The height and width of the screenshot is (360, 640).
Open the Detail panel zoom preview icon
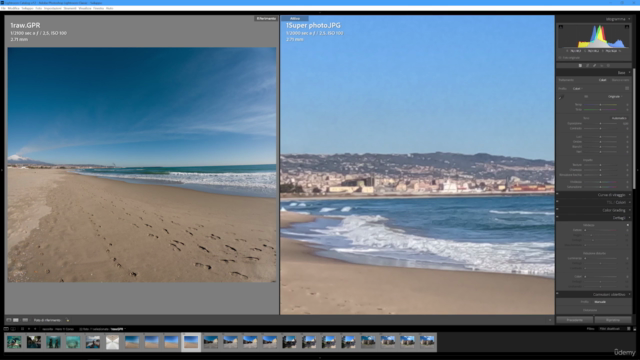click(628, 225)
